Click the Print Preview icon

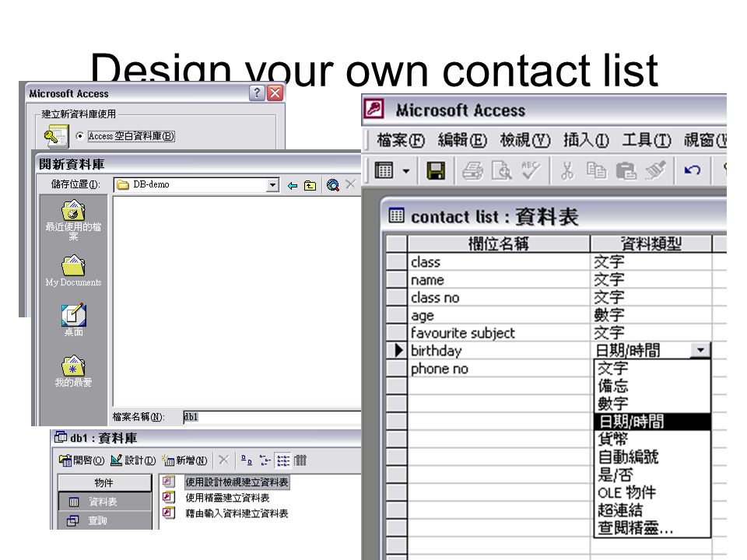coord(502,170)
